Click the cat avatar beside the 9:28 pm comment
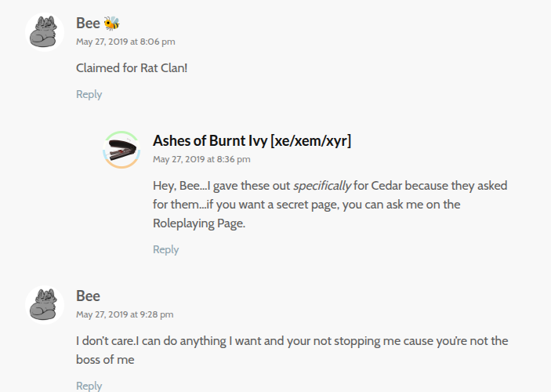This screenshot has height=392, width=551. (45, 304)
